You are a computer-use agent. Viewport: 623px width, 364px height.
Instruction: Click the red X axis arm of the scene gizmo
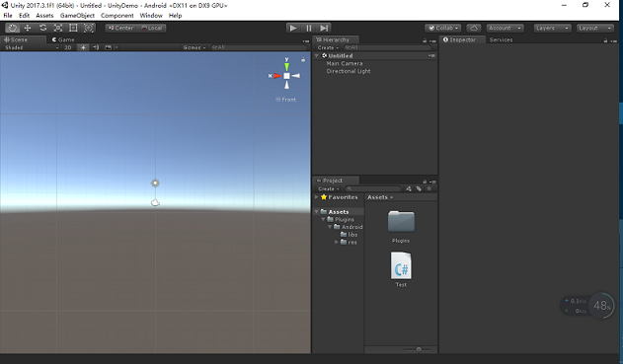277,76
